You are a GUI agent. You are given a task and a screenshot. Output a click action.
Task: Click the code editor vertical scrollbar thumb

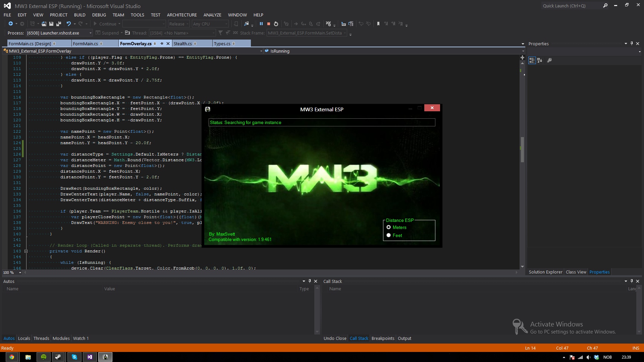coord(522,149)
